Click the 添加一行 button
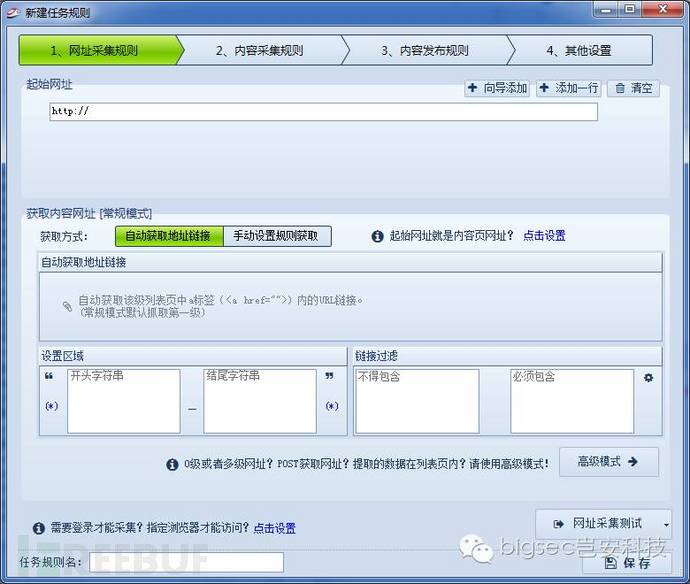The width and height of the screenshot is (690, 584). [x=569, y=88]
